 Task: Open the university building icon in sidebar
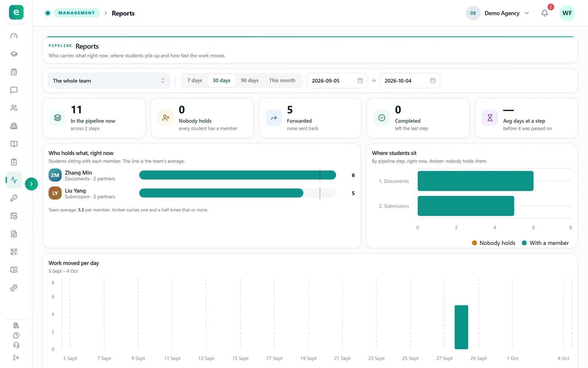tap(14, 126)
